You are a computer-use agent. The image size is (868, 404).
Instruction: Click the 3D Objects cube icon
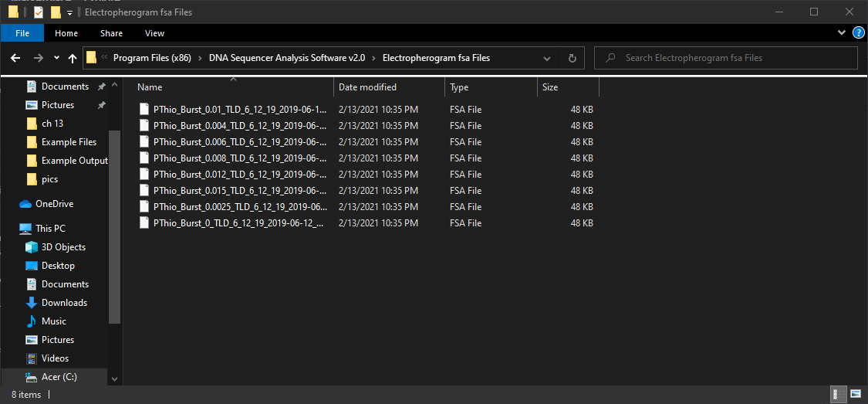32,247
